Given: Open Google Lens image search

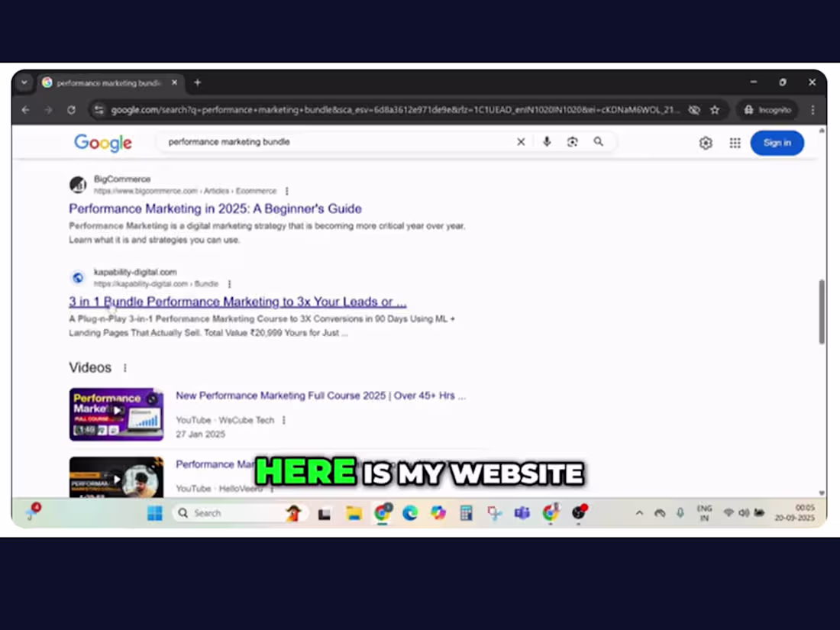Looking at the screenshot, I should point(572,141).
